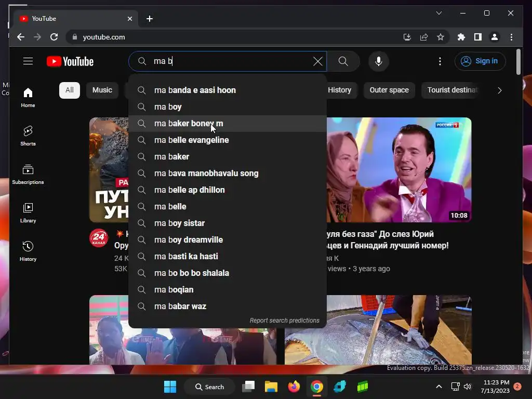Open File Explorer from the taskbar
This screenshot has height=399, width=532.
(x=271, y=387)
